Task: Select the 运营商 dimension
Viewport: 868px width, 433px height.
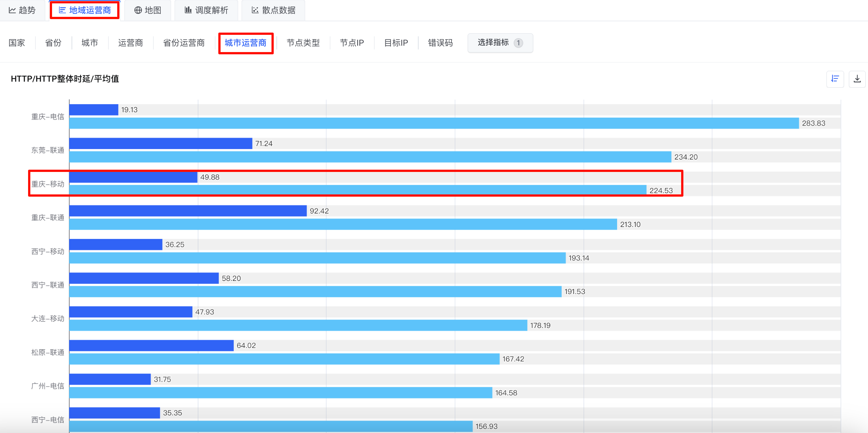Action: click(x=131, y=43)
